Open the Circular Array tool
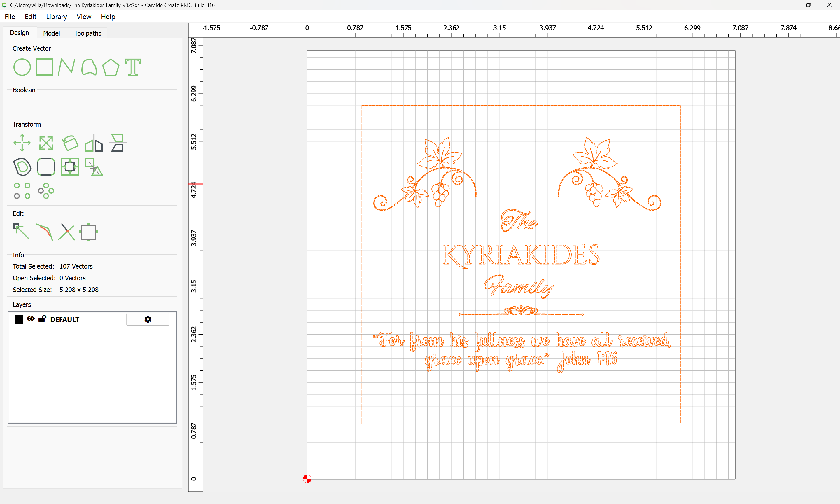The width and height of the screenshot is (840, 504). tap(46, 190)
